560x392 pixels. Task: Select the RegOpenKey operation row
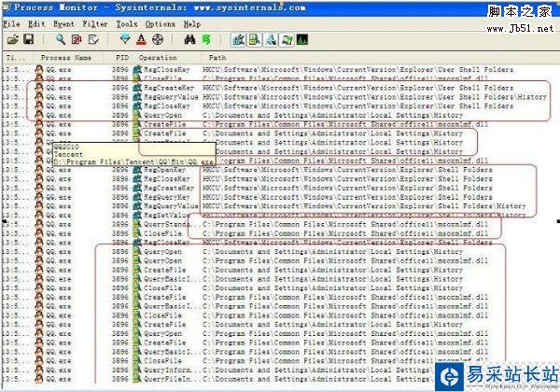point(280,170)
